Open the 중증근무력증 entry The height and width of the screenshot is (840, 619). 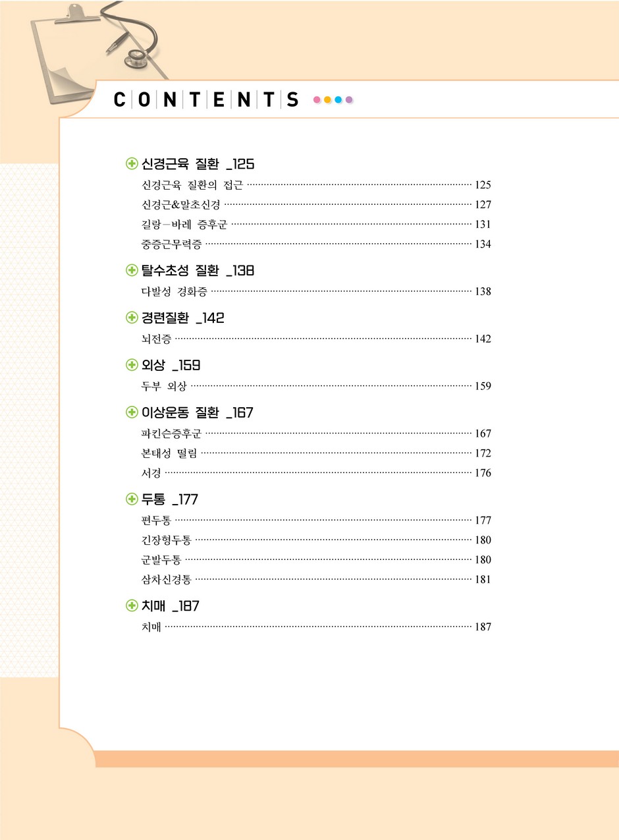coord(316,244)
